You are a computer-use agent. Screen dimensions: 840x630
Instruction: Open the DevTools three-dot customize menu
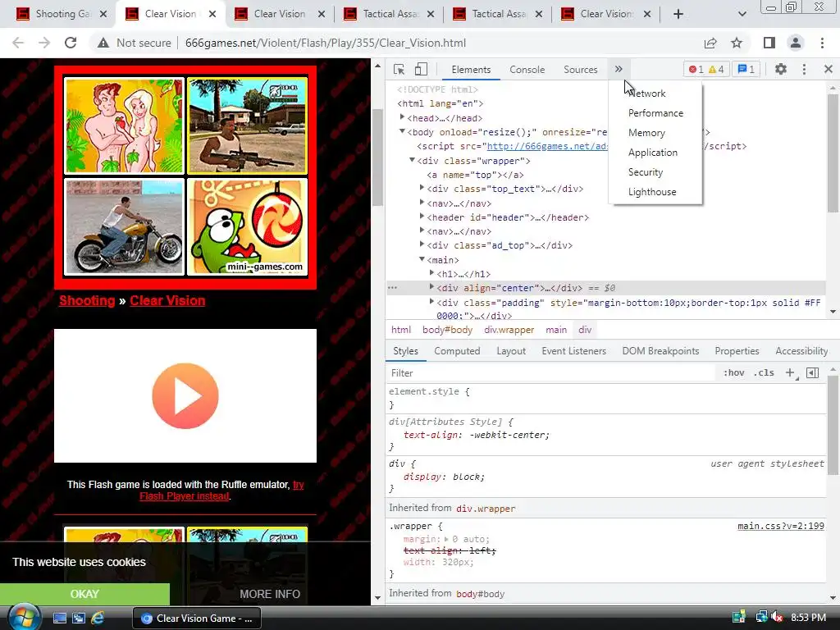click(x=804, y=69)
